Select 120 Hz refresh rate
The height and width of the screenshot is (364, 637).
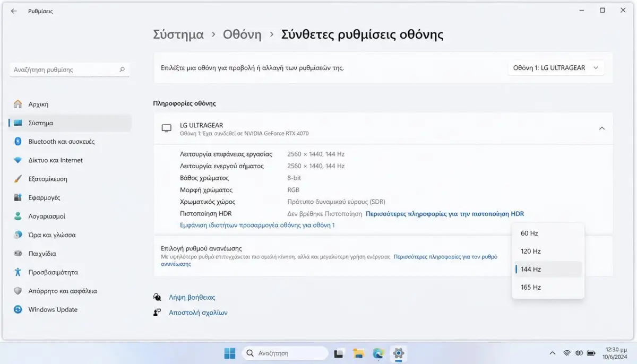click(548, 252)
